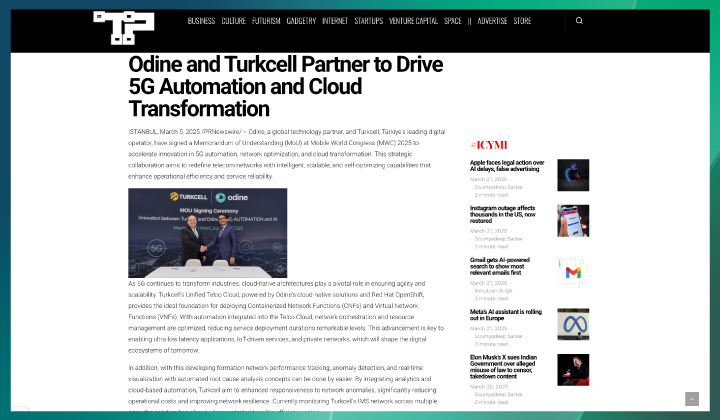Open 'Gmail gets AI-powered search' article
720x420 pixels.
(506, 265)
